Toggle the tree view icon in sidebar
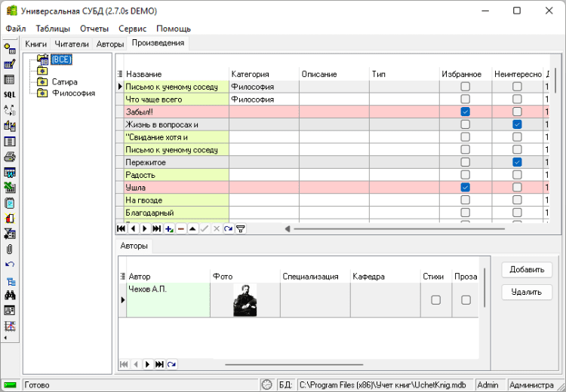Image resolution: width=566 pixels, height=392 pixels. pyautogui.click(x=10, y=282)
